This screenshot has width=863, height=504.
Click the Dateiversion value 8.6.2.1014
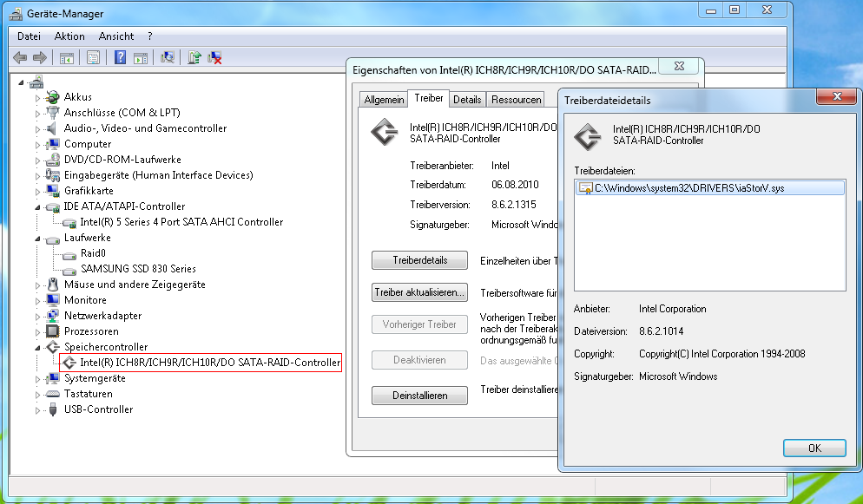661,331
